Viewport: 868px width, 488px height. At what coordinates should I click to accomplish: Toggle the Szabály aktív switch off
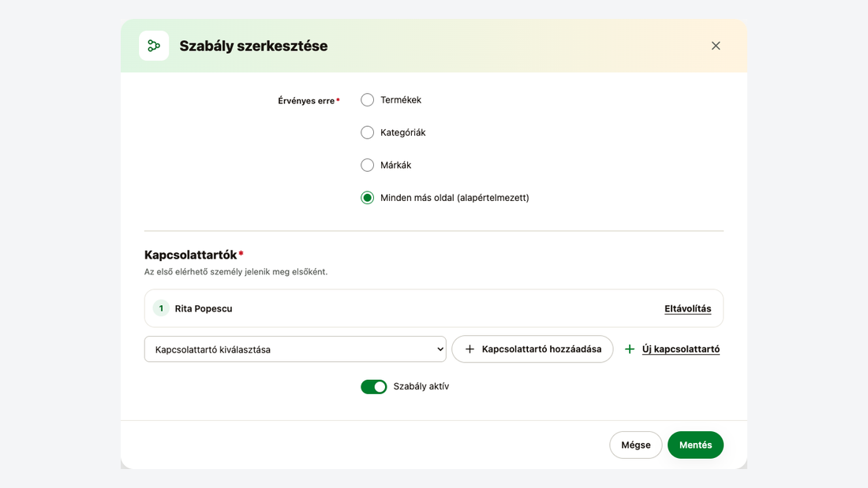[374, 387]
